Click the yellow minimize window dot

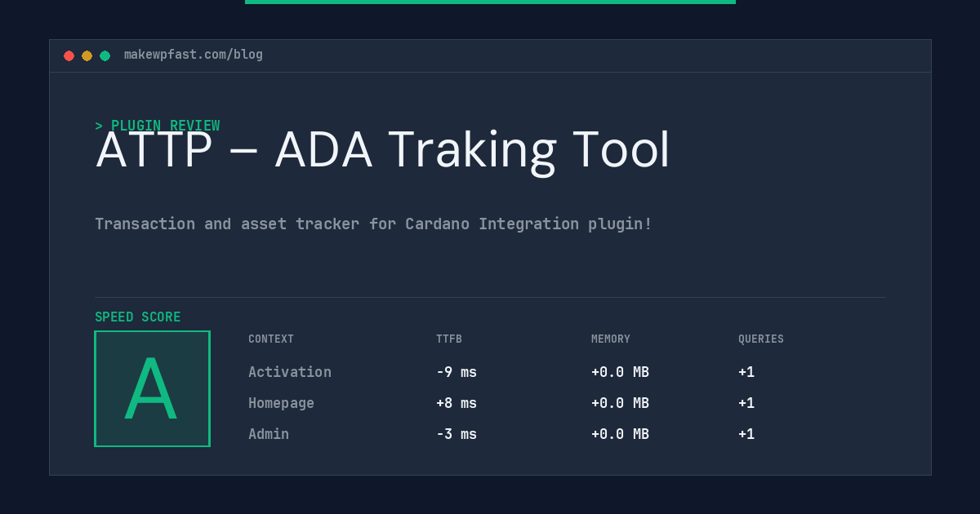click(x=87, y=55)
